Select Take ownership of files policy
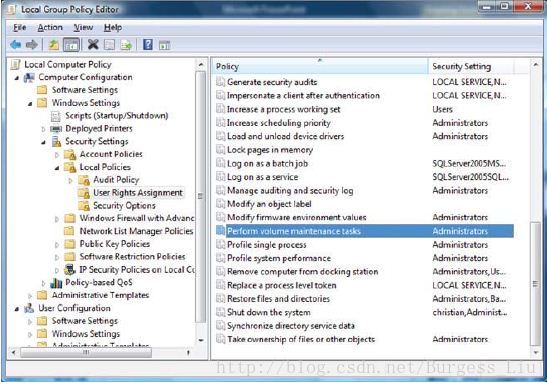Viewport: 547px width, 387px height. point(364,339)
